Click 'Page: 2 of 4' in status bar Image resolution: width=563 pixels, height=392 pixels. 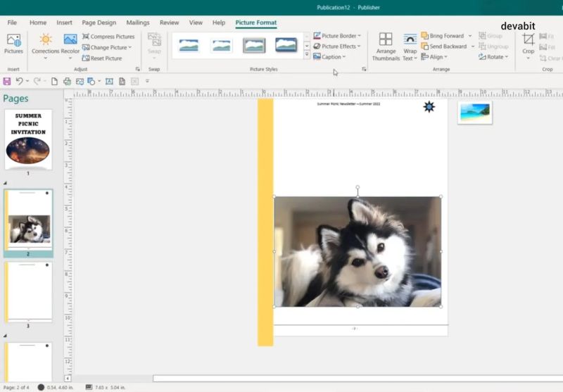[x=16, y=387]
